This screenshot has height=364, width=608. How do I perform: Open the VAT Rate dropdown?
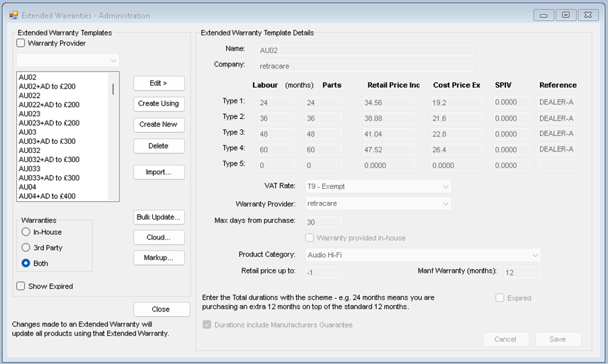click(378, 186)
